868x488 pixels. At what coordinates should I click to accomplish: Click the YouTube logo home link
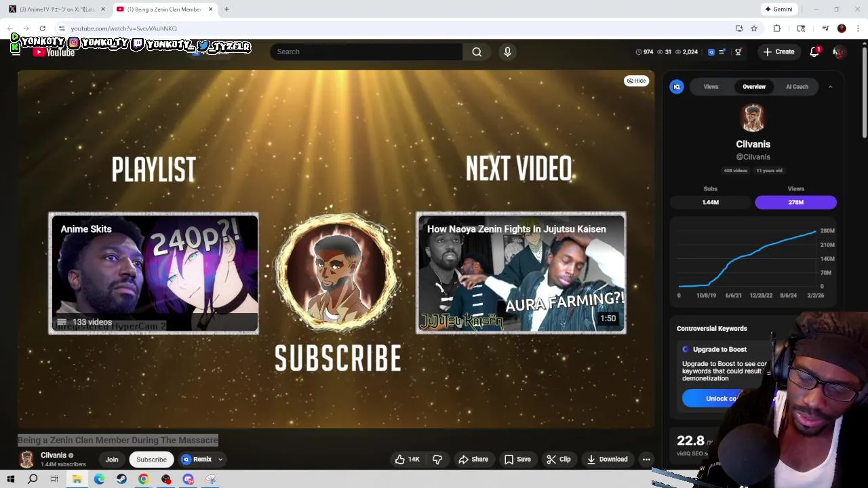click(x=54, y=52)
